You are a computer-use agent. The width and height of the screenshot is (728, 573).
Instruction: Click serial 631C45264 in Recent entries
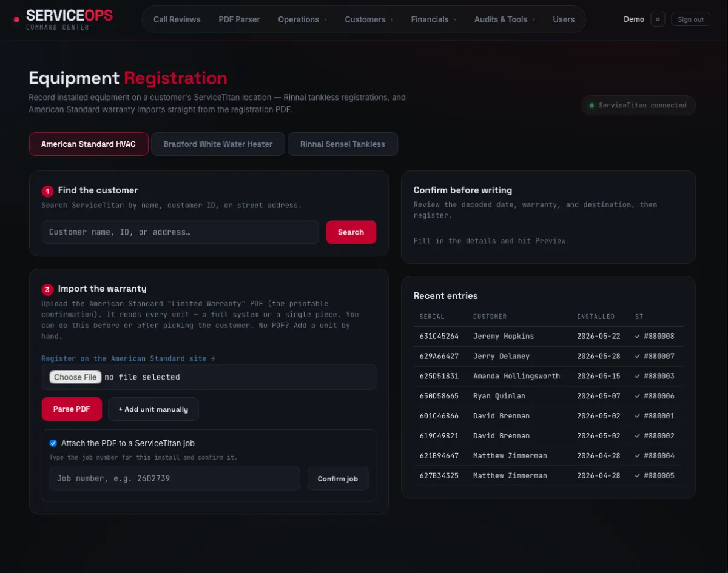(439, 336)
